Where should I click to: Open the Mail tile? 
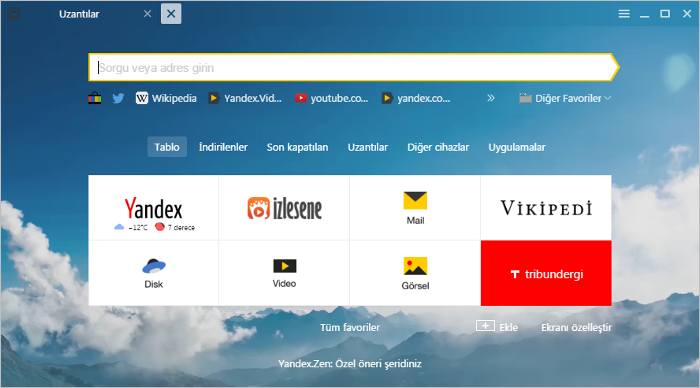click(415, 208)
